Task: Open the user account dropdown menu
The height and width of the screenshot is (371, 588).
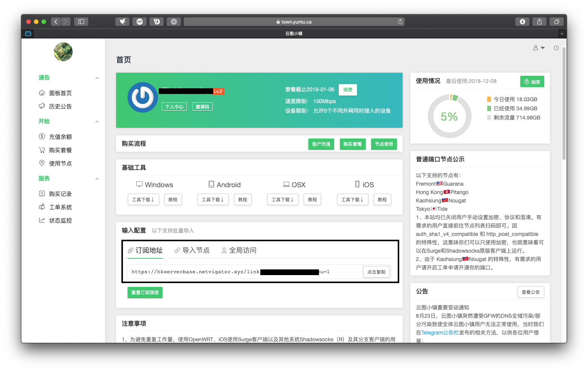Action: pos(539,48)
